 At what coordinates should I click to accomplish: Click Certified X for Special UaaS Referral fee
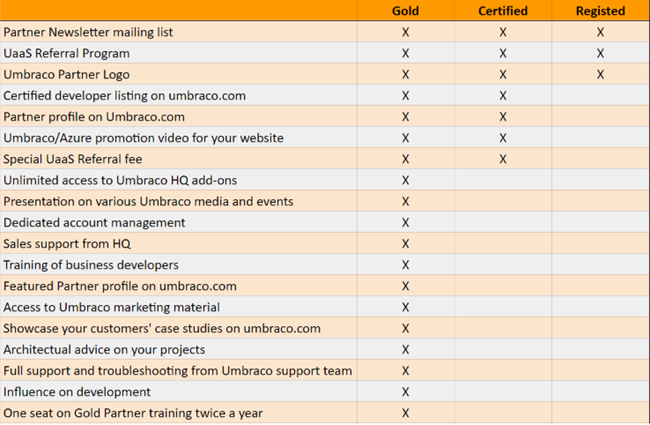(503, 159)
